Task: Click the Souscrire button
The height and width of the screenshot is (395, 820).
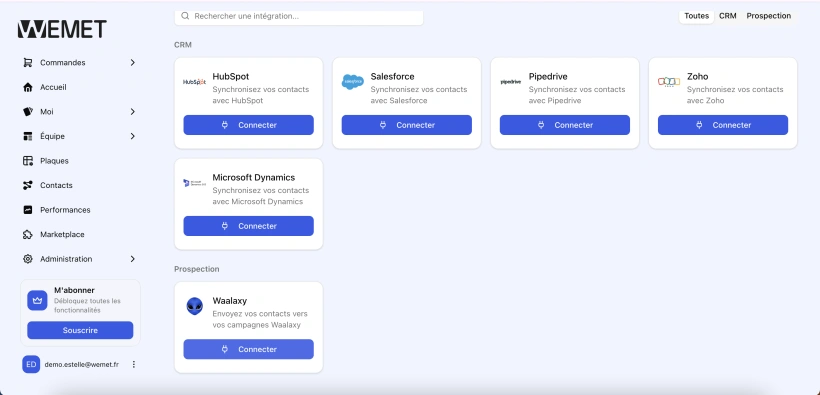Action: (x=80, y=330)
